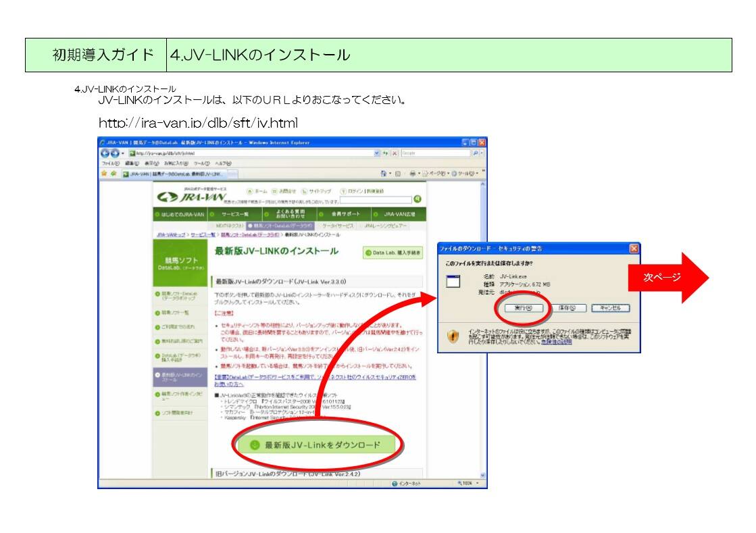Click the shield warning icon in the download dialog
This screenshot has height=533, width=756.
(453, 336)
